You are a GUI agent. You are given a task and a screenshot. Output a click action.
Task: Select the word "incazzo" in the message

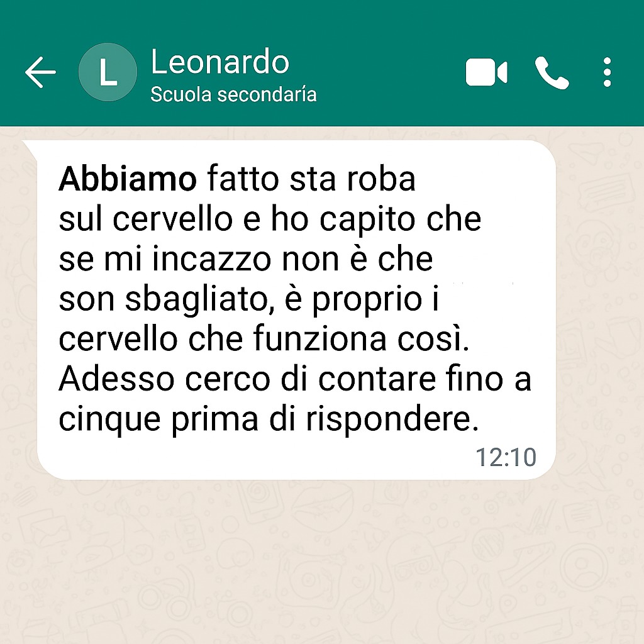coord(212,259)
